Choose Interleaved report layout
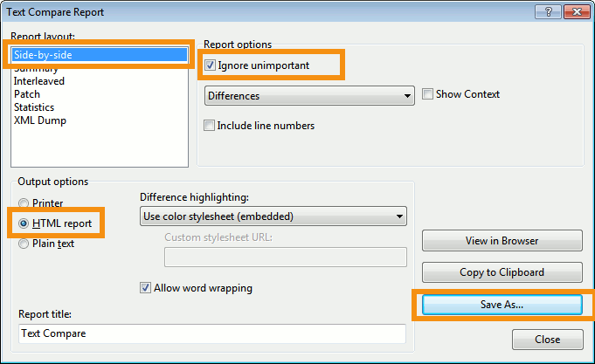This screenshot has width=595, height=364. 39,81
